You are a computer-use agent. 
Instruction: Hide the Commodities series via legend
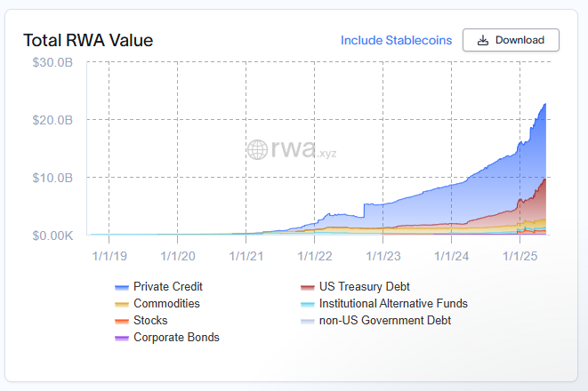tap(166, 304)
